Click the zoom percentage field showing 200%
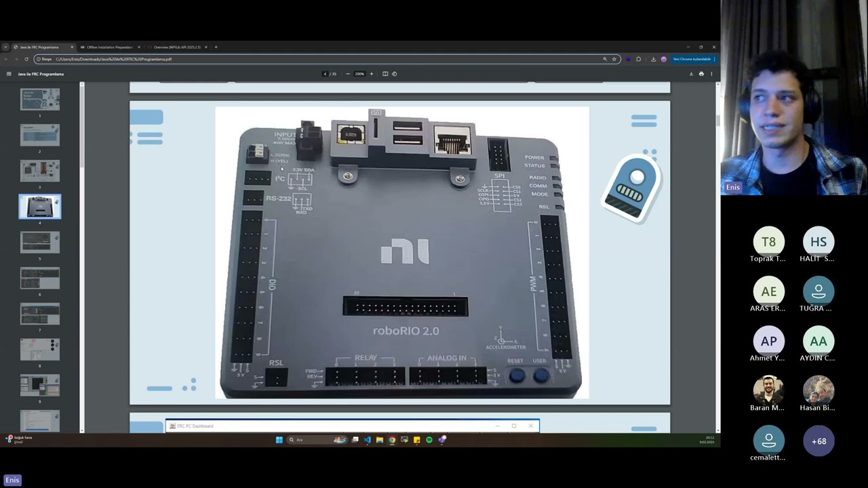Viewport: 868px width, 488px height. coord(359,74)
